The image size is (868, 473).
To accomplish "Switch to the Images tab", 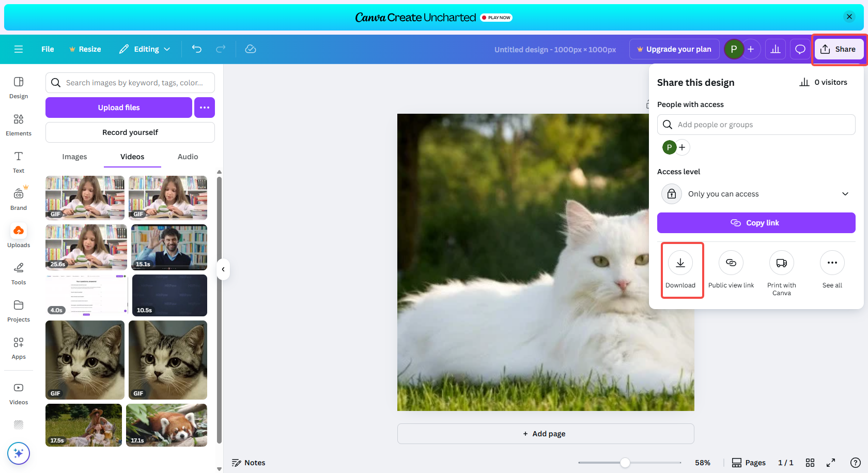I will click(x=74, y=157).
